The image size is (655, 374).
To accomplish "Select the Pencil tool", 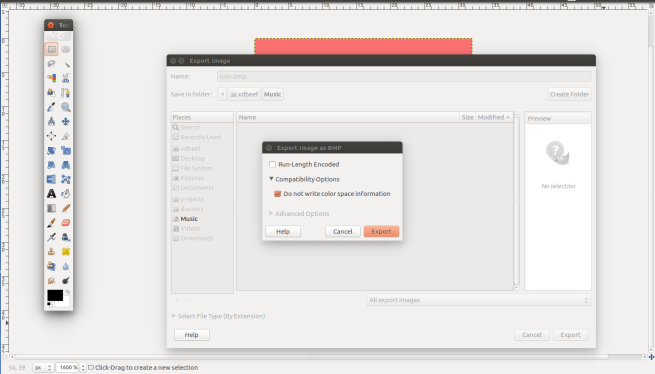I will pyautogui.click(x=66, y=208).
